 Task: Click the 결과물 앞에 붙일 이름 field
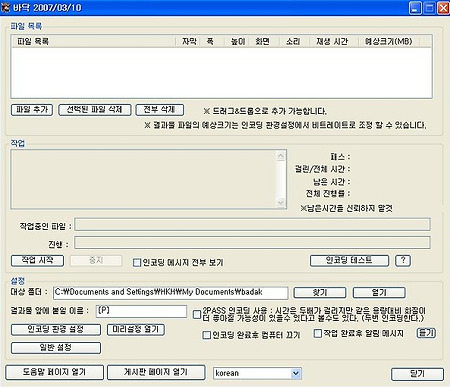(x=141, y=311)
